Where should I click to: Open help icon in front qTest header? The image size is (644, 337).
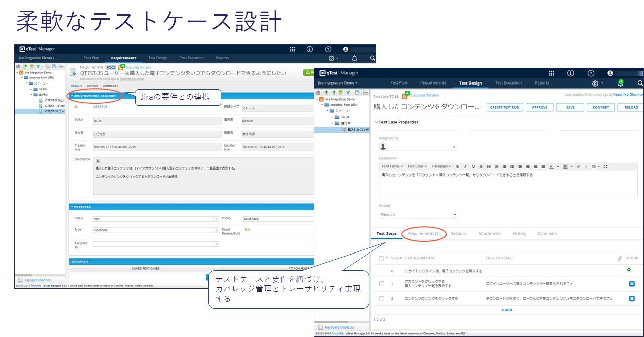tap(591, 73)
